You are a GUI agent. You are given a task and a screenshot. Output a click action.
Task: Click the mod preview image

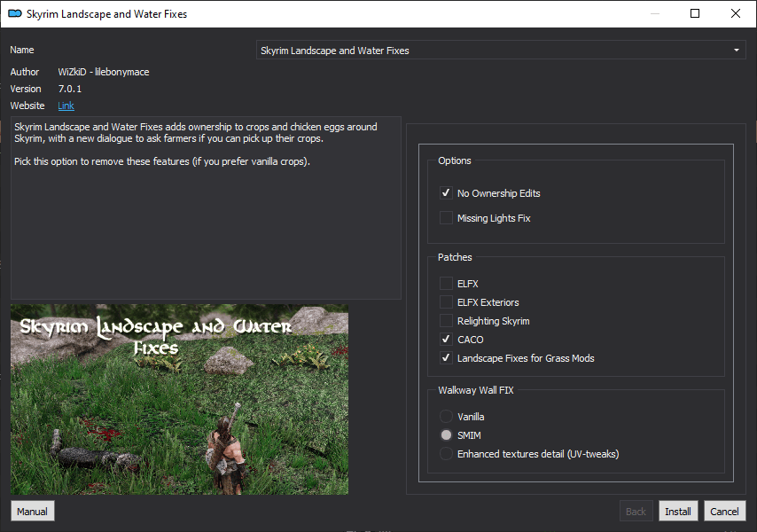coord(179,399)
